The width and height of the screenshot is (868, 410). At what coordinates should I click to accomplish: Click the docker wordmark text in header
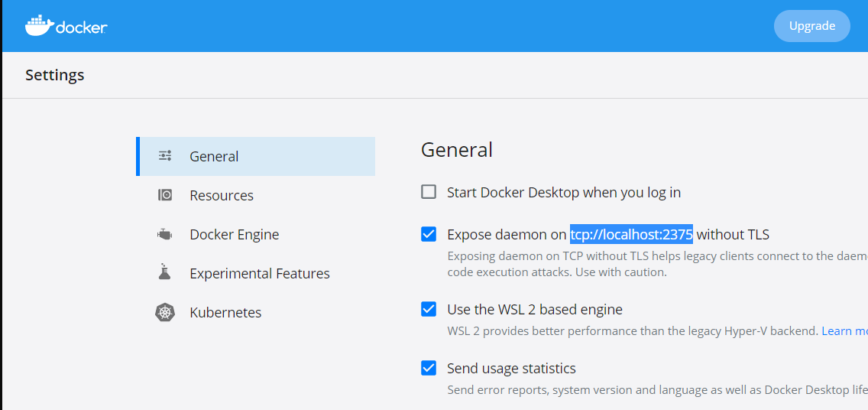click(81, 27)
